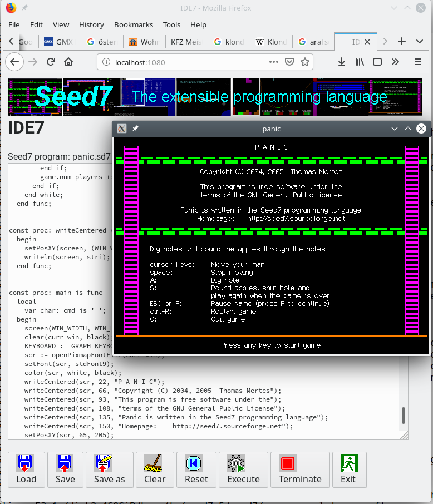Viewport: 433px width, 504px height.
Task: Open the History menu
Action: click(x=91, y=24)
